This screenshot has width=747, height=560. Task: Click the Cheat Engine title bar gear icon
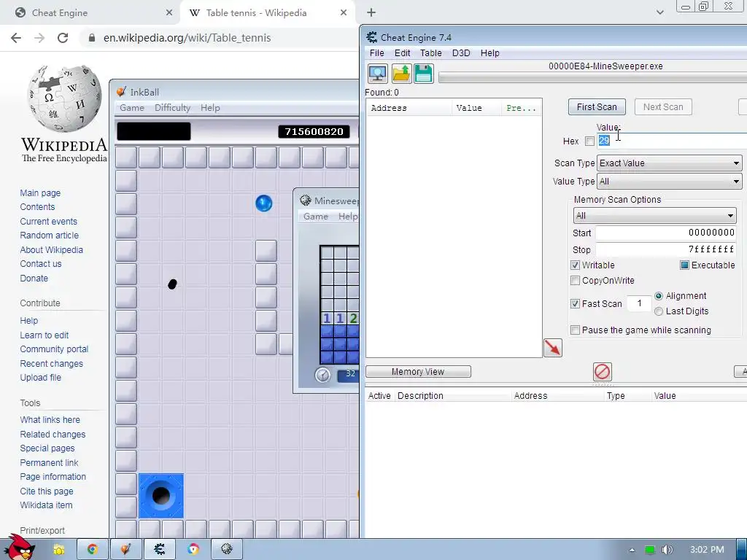(x=371, y=37)
